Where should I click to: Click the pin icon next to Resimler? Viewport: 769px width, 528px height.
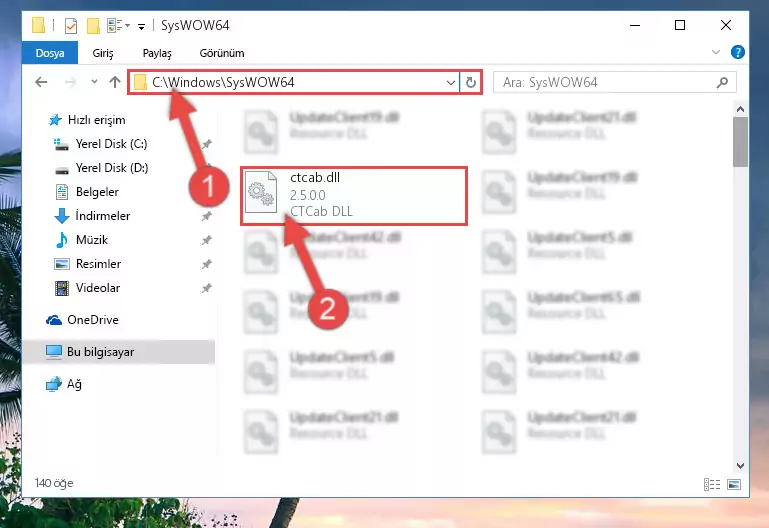pos(206,264)
